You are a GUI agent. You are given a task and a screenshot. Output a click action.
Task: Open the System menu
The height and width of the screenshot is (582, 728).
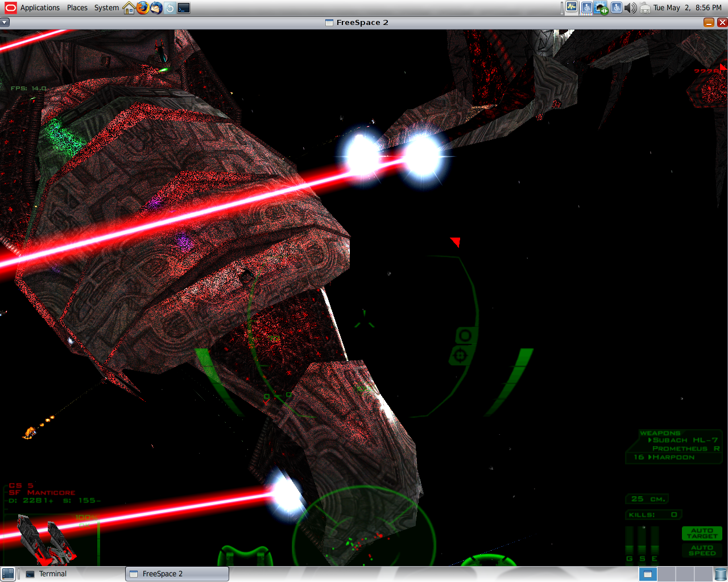106,8
